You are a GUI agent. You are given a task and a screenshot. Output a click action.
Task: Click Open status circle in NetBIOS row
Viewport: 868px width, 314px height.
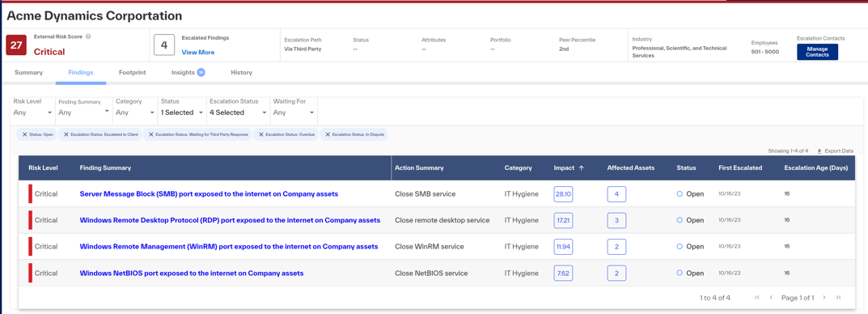click(680, 273)
